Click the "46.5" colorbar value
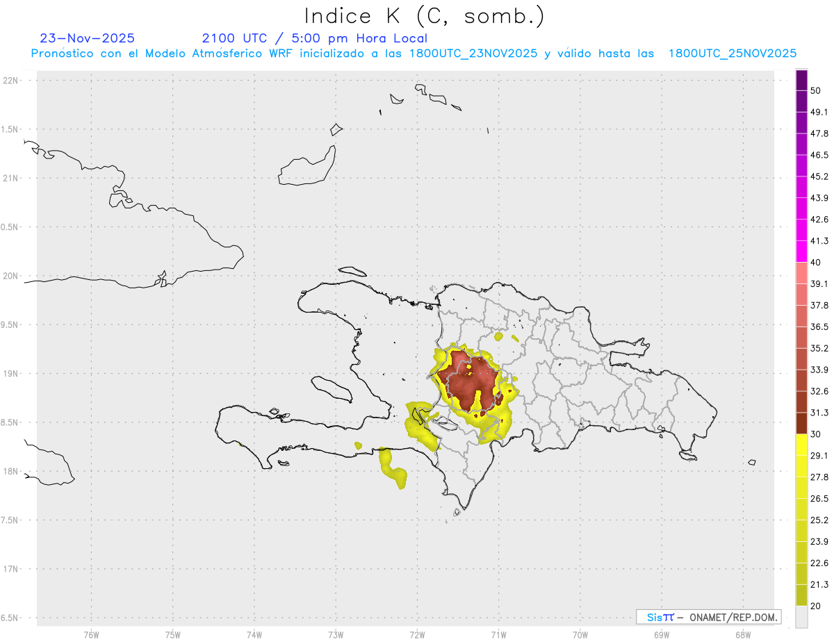This screenshot has height=644, width=834. [819, 155]
